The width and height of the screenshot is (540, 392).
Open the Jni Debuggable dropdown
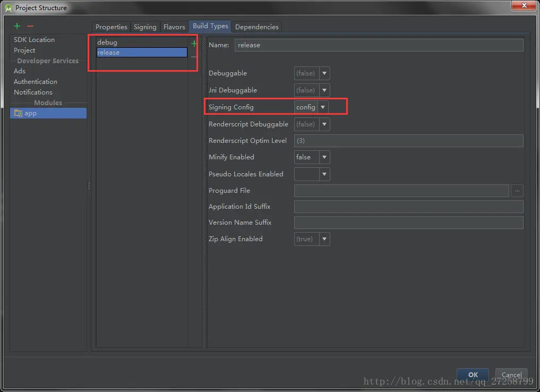click(324, 90)
